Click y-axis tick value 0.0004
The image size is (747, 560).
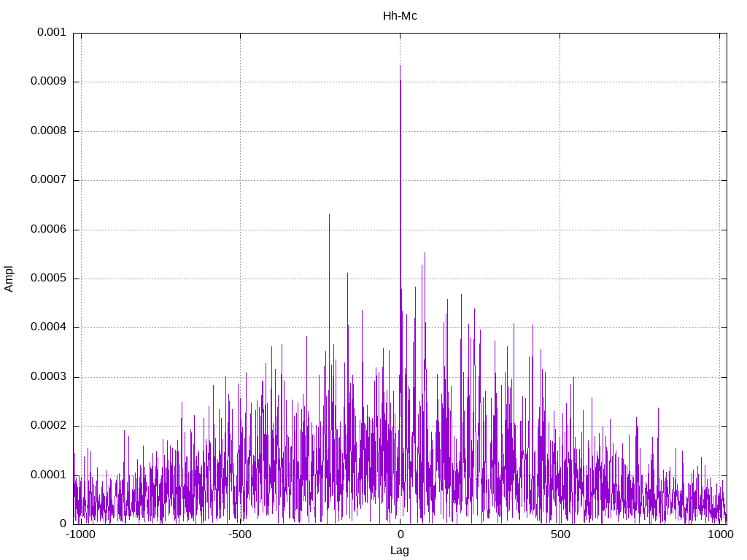click(48, 327)
